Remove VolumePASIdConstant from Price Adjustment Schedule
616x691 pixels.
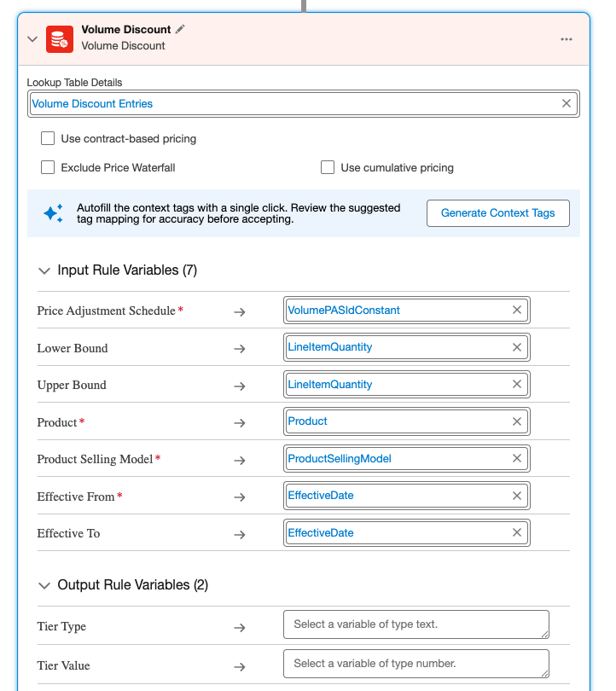(x=517, y=311)
